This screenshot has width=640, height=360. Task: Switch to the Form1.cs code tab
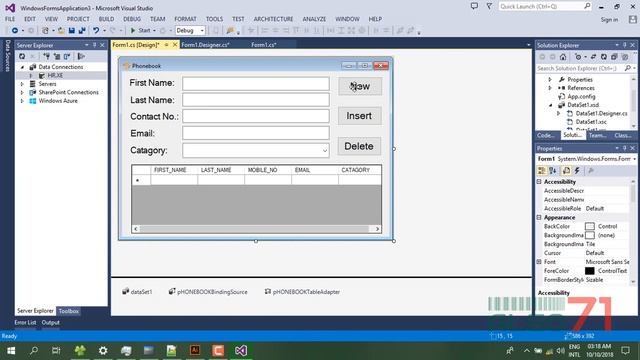[x=264, y=45]
